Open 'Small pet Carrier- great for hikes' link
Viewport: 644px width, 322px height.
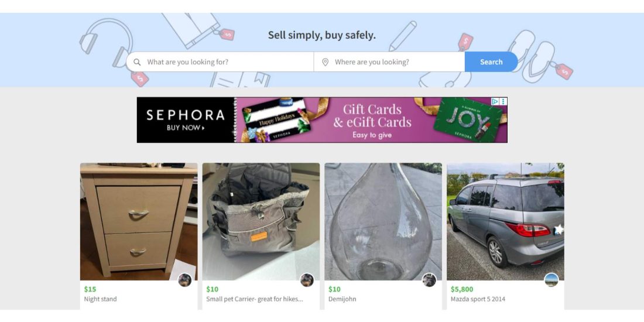255,299
